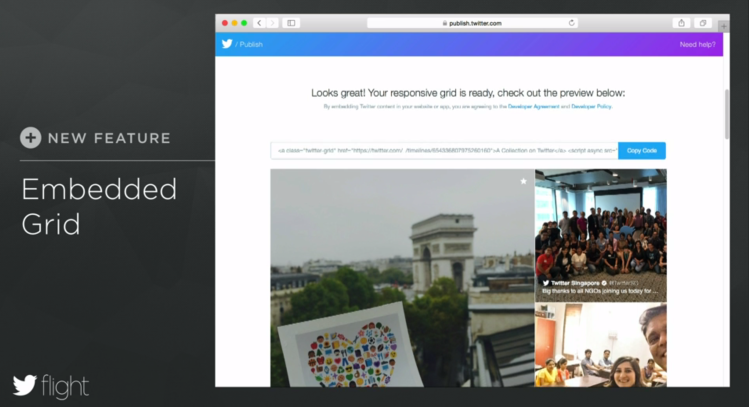This screenshot has width=749, height=407.
Task: Show all tabs overview icon
Action: [x=703, y=23]
